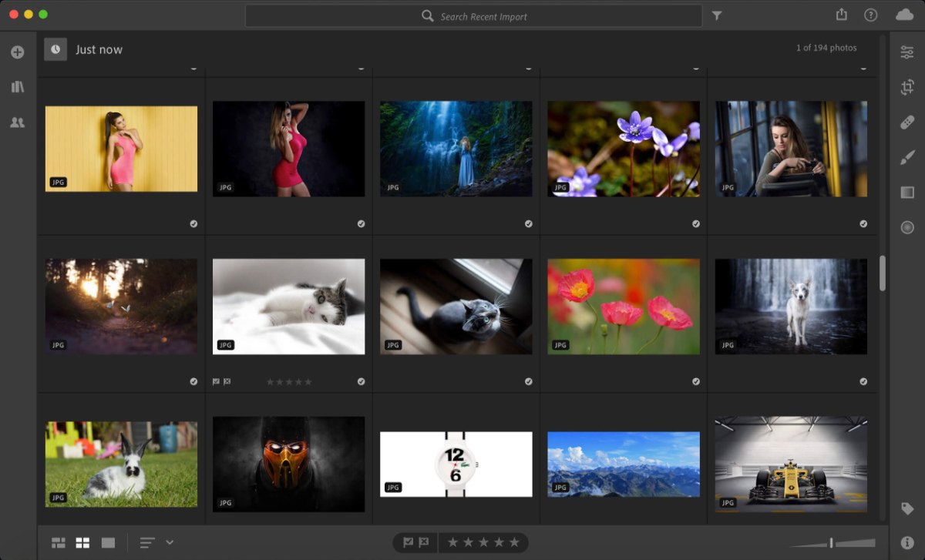Select the Linear Gradient tool

(x=907, y=193)
